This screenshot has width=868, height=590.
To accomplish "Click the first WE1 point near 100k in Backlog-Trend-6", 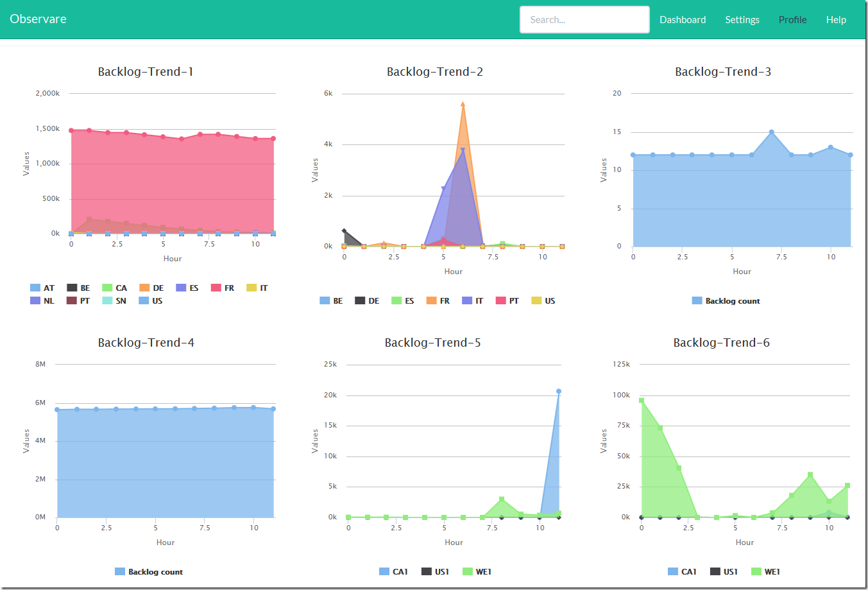I will click(x=642, y=401).
